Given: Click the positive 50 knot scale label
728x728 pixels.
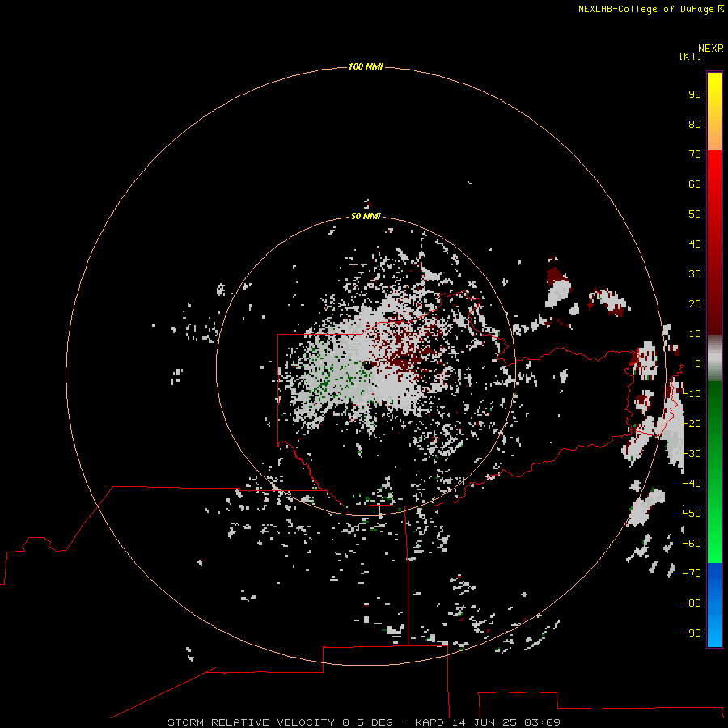Looking at the screenshot, I should coord(695,214).
